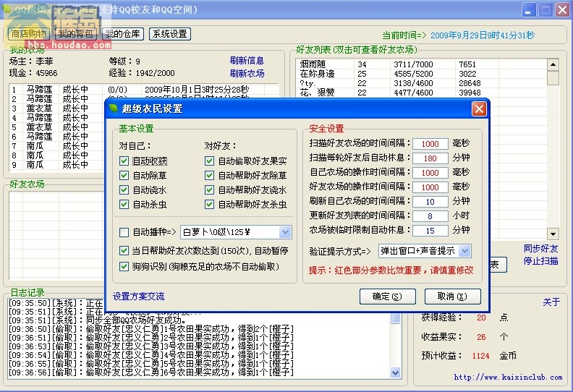Click the log panel scroll down arrow
Screen dimensions: 573x392
pos(395,372)
